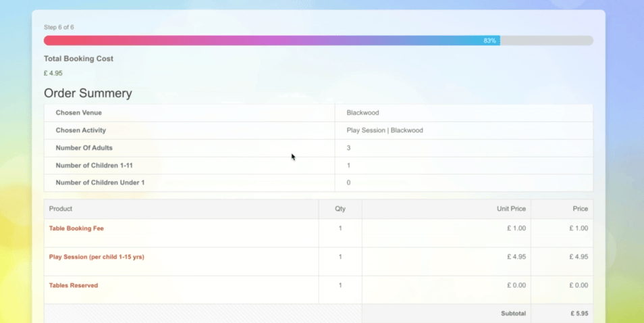Click the £ 1.00 unit price for Table Booking Fee
The image size is (644, 323).
click(x=516, y=228)
